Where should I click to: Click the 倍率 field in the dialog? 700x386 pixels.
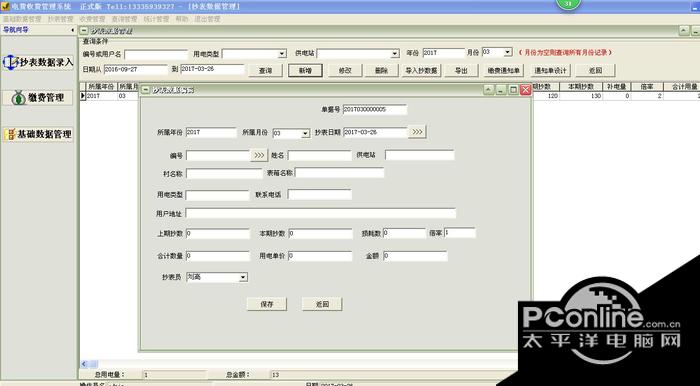point(460,233)
